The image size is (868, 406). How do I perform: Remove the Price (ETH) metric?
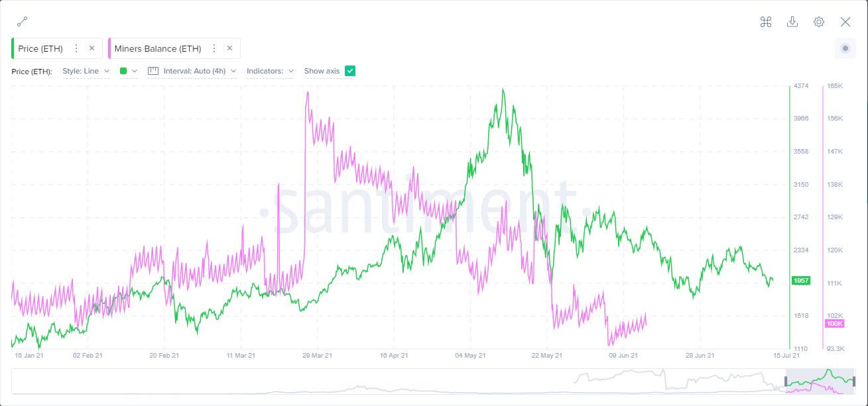click(x=92, y=48)
